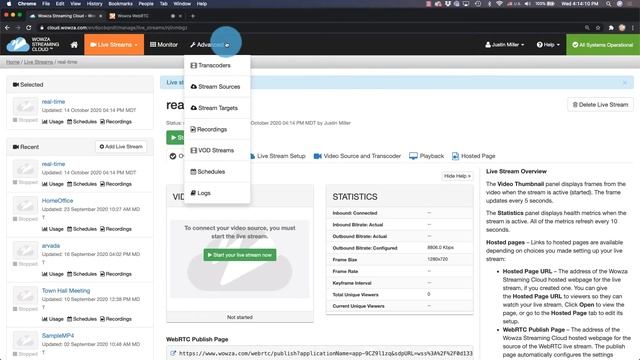640x360 pixels.
Task: Click Schedules for HomeOffice stream
Action: tap(82, 229)
